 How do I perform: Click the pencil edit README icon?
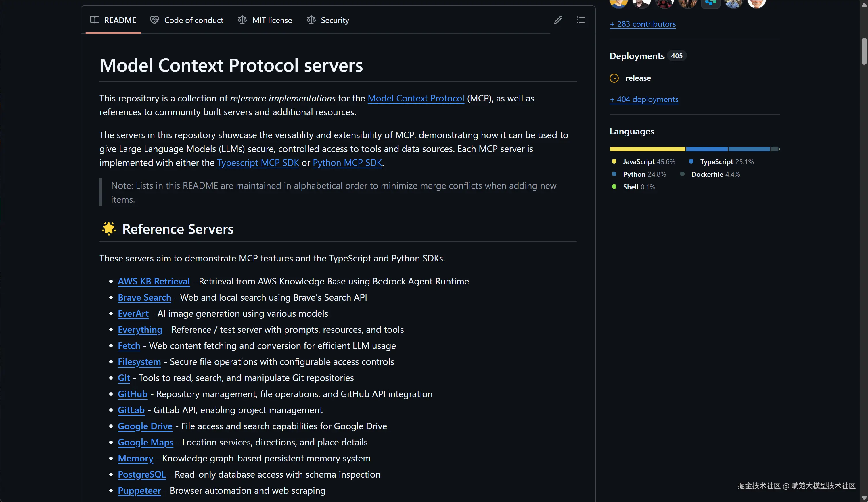(558, 20)
